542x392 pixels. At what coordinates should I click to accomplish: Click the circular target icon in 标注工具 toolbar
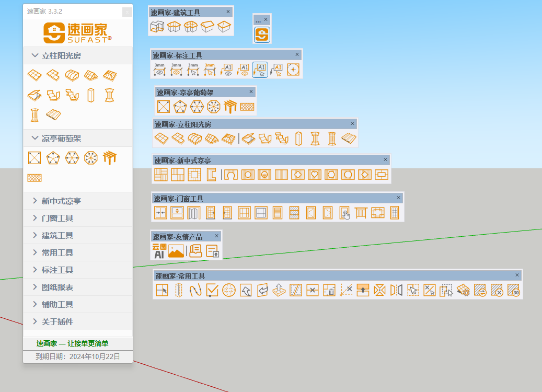(294, 70)
